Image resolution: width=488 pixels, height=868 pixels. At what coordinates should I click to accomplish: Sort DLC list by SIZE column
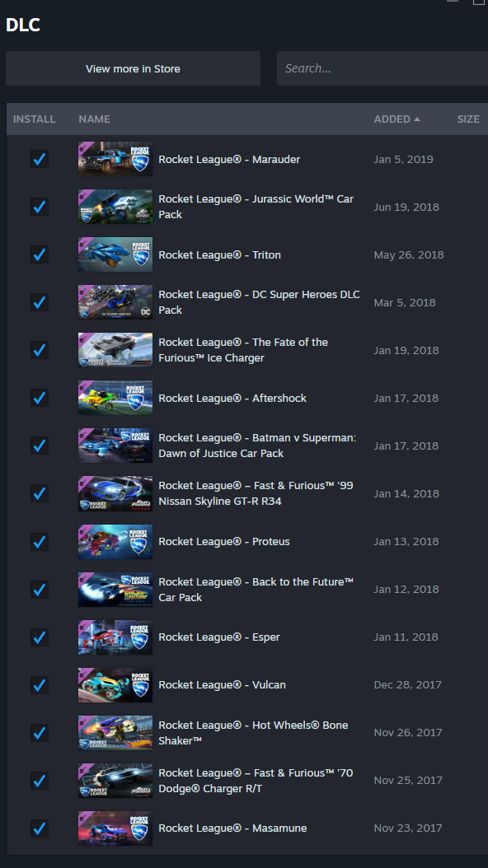(x=468, y=119)
